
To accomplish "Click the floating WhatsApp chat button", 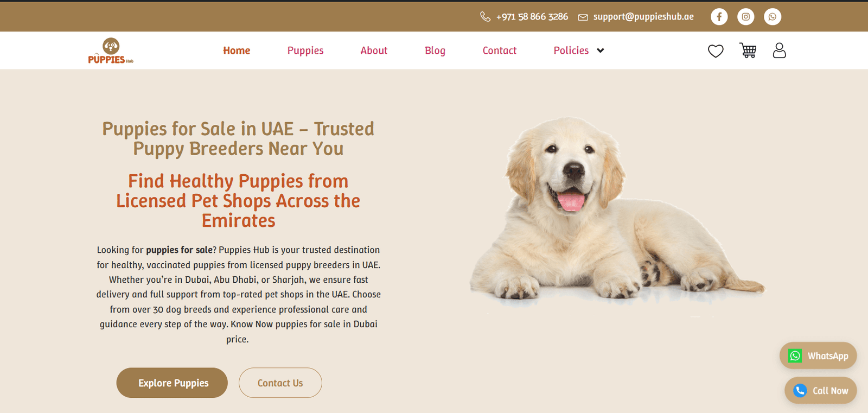I will tap(818, 355).
